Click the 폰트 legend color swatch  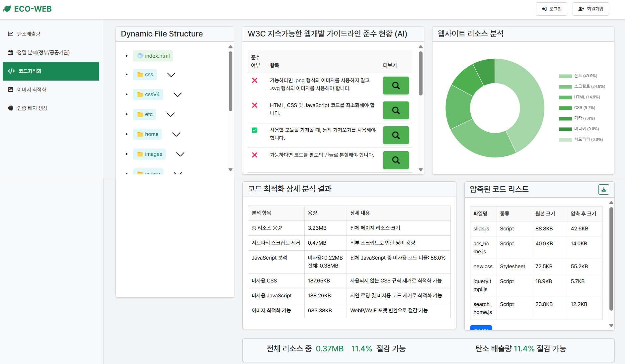[565, 76]
